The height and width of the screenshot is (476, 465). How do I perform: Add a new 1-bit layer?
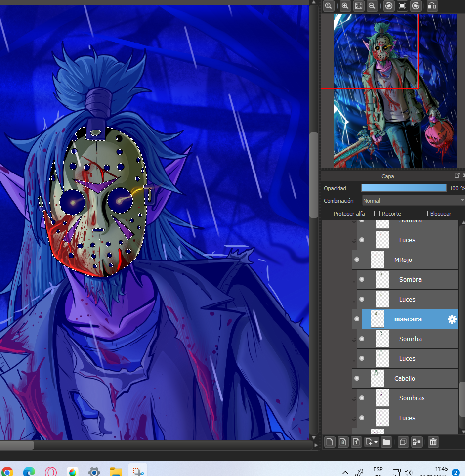(356, 442)
